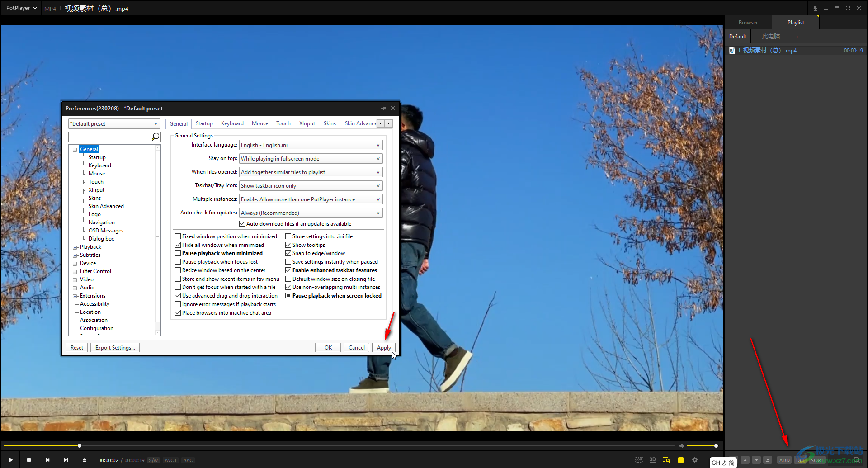This screenshot has width=868, height=468.
Task: Mute audio with the speaker icon
Action: point(682,446)
